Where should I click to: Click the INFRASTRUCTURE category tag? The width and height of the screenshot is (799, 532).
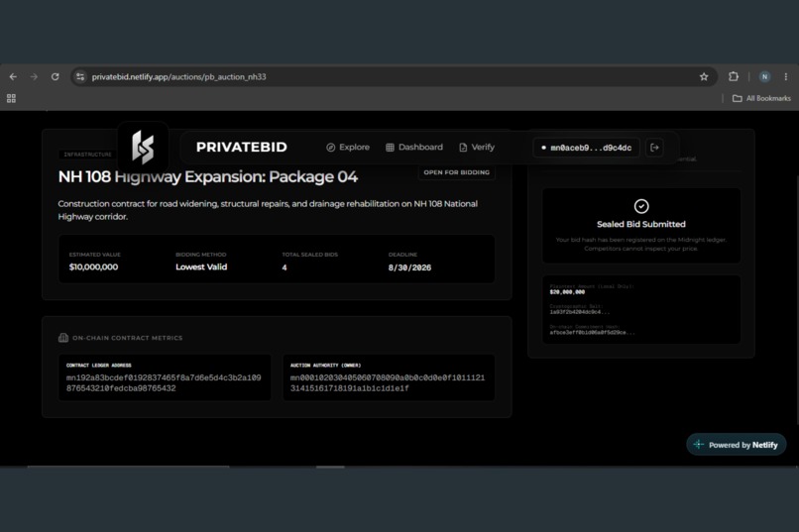[87, 155]
